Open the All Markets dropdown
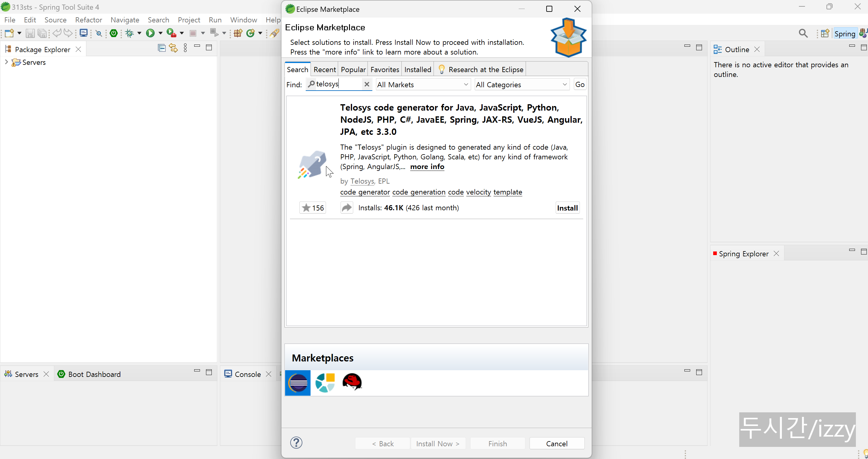868x459 pixels. point(423,85)
